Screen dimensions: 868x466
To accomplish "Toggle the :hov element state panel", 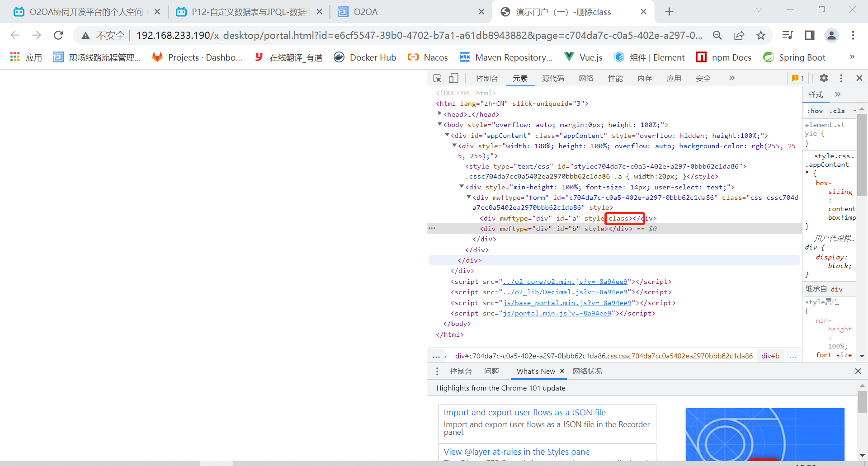I will 815,111.
